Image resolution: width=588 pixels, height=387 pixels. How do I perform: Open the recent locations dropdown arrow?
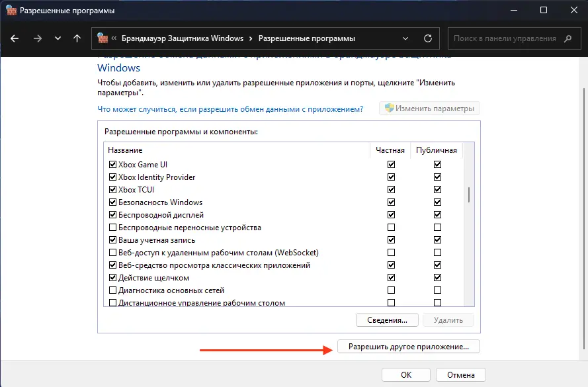58,38
